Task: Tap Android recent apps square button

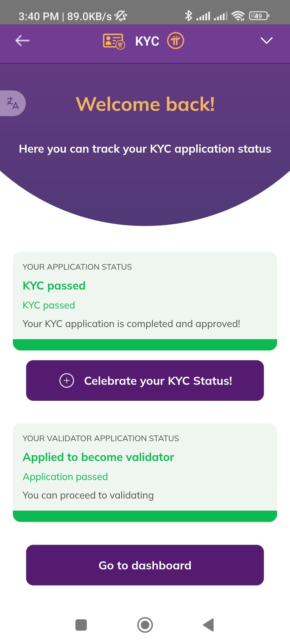Action: click(81, 625)
